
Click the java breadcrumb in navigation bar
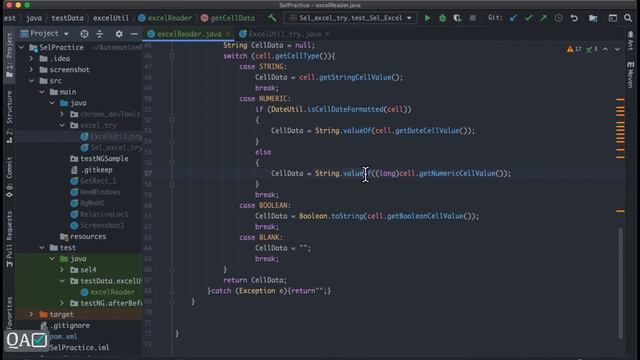click(34, 18)
